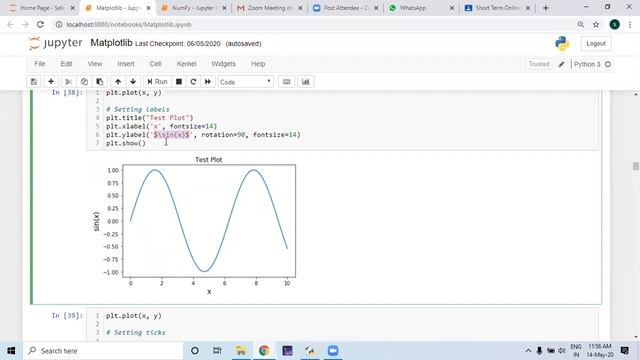Click inside cell In [39] code

[342, 325]
